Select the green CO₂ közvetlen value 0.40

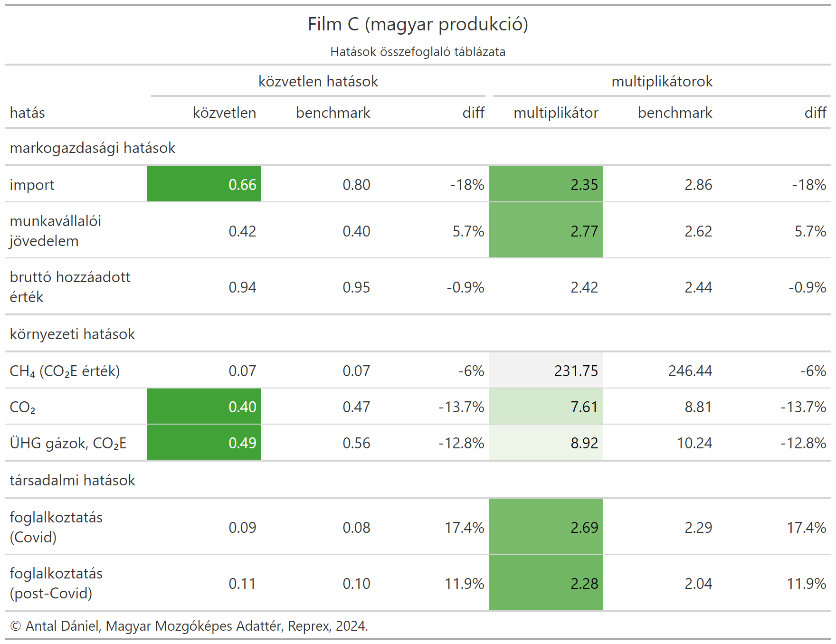click(x=204, y=407)
